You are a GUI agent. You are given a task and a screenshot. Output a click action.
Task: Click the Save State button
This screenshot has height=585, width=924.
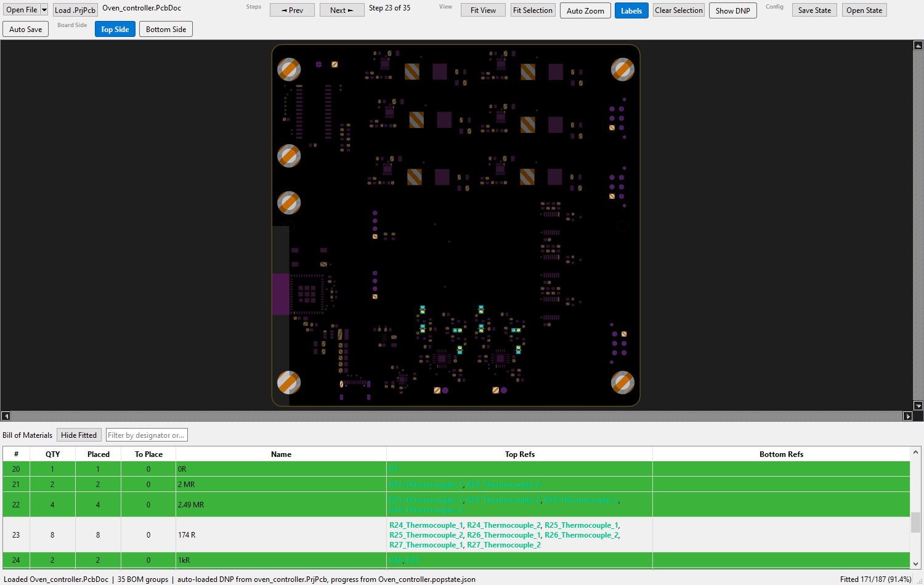pyautogui.click(x=814, y=10)
